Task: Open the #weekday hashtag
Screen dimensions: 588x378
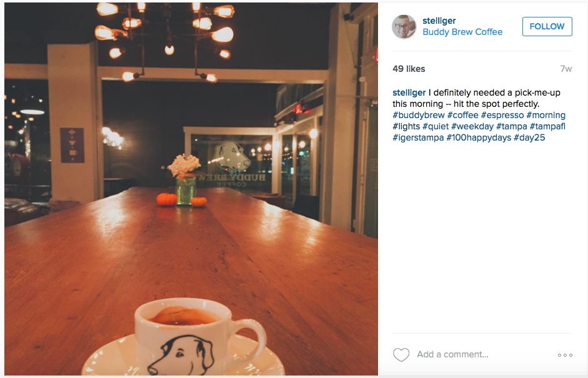Action: [472, 126]
